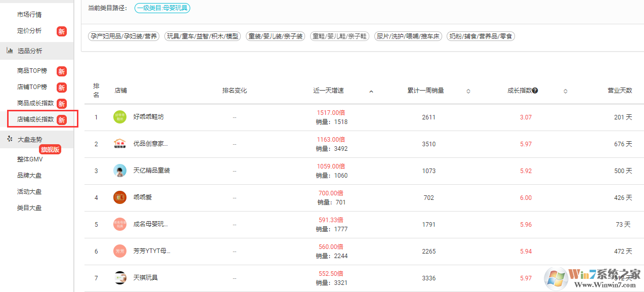
Task: Click the 优品创意家 store logo icon
Action: 120,144
